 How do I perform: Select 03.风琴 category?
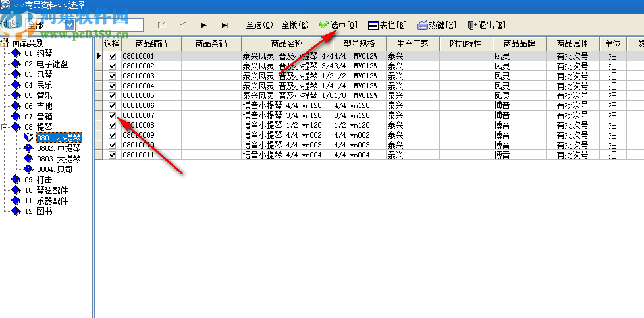38,75
